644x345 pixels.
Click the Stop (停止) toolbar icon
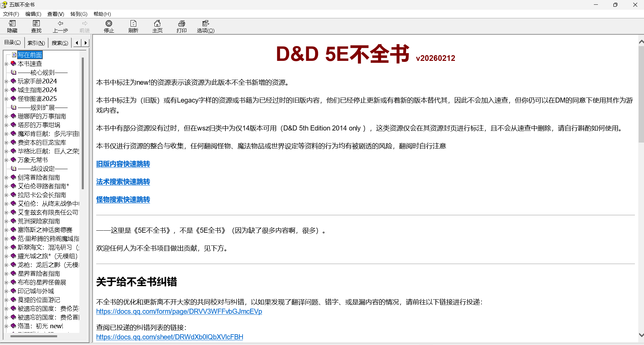click(x=109, y=23)
